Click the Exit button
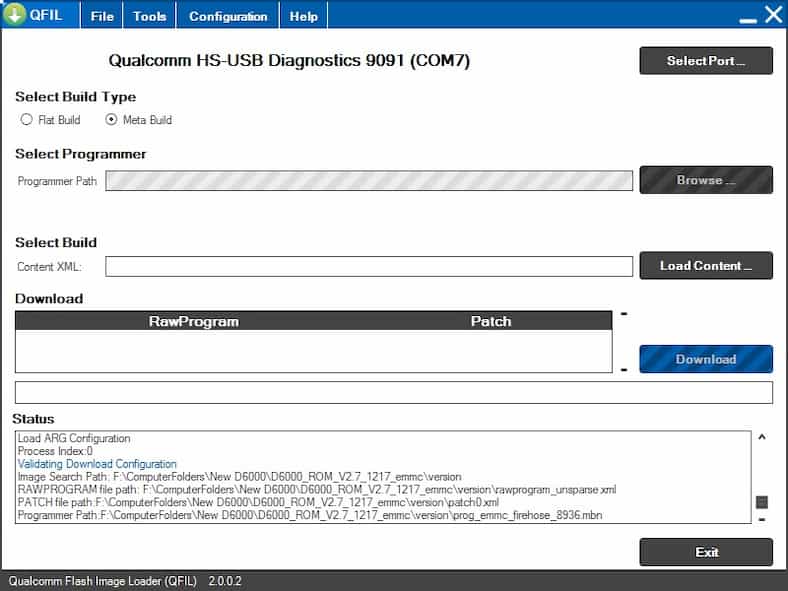Viewport: 788px width, 591px height. point(706,552)
